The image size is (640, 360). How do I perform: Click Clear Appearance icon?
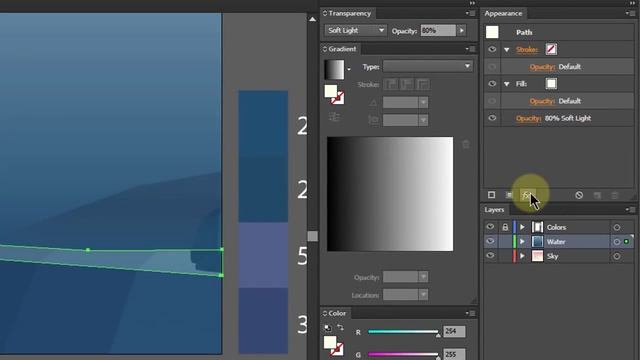point(579,195)
